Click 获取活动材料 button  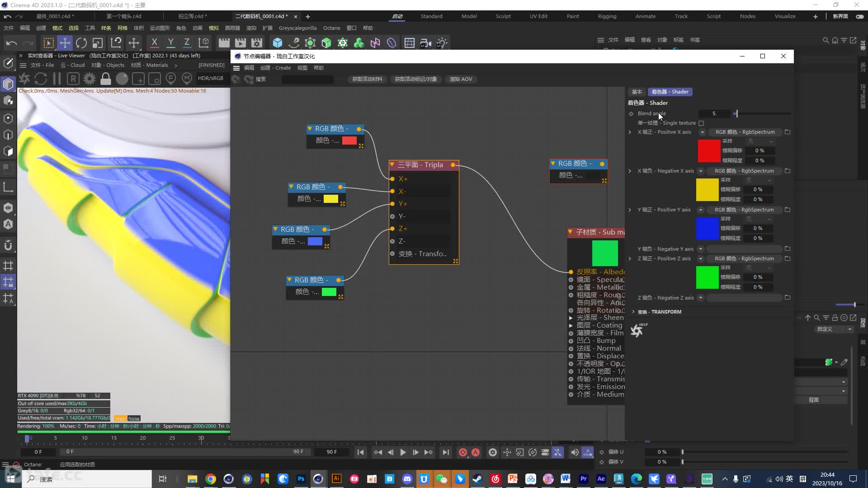click(367, 79)
